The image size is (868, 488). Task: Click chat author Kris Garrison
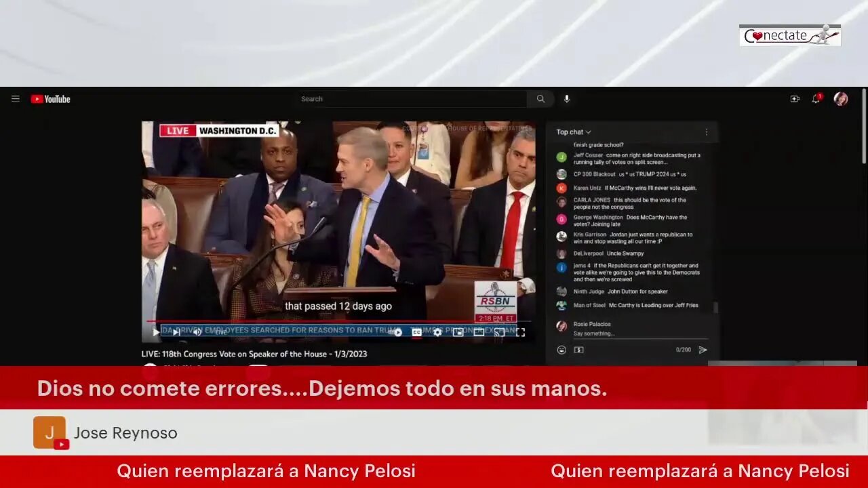tap(590, 235)
